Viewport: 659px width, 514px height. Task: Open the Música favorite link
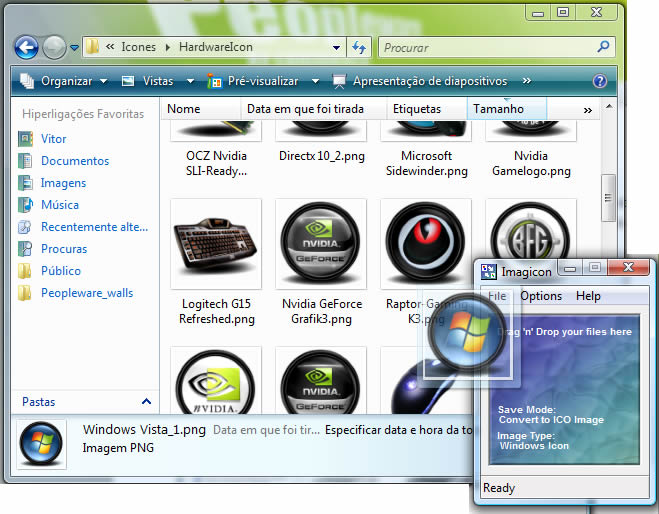[x=59, y=205]
